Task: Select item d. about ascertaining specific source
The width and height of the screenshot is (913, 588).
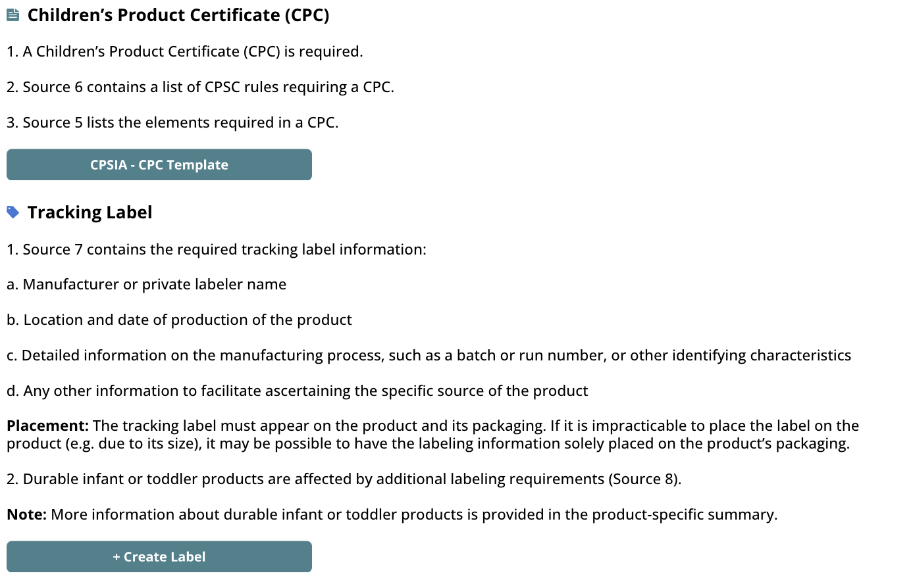Action: click(x=298, y=391)
